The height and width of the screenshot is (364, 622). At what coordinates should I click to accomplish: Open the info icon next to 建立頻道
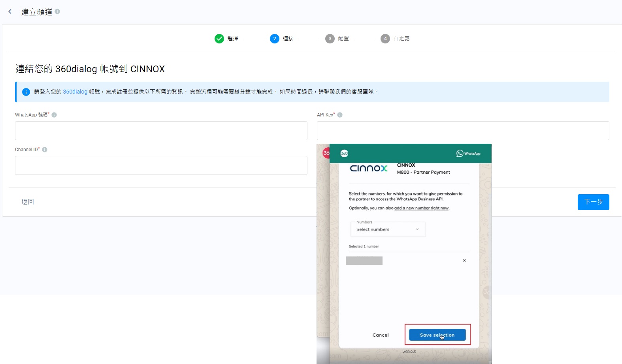[x=57, y=11]
